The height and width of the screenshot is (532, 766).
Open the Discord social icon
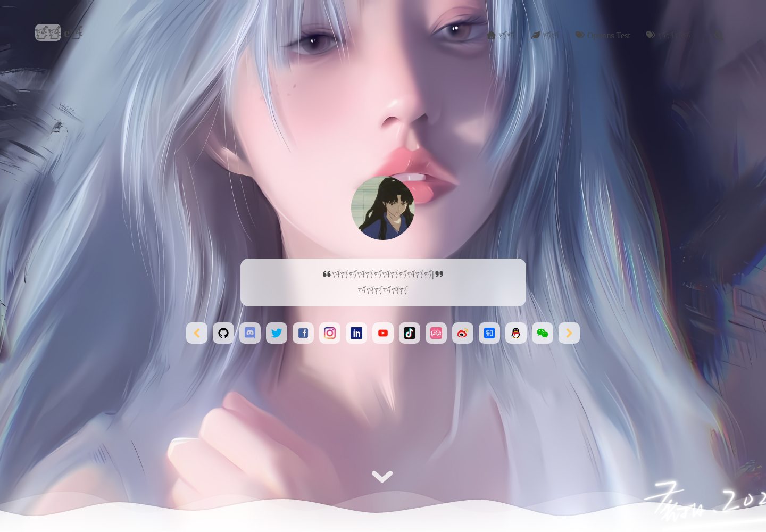tap(250, 333)
